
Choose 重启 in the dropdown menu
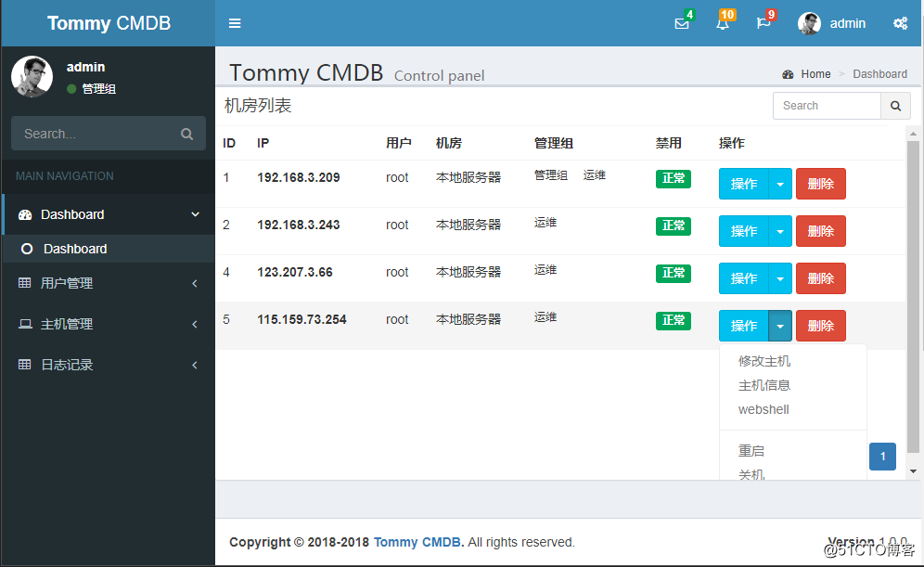tap(751, 451)
